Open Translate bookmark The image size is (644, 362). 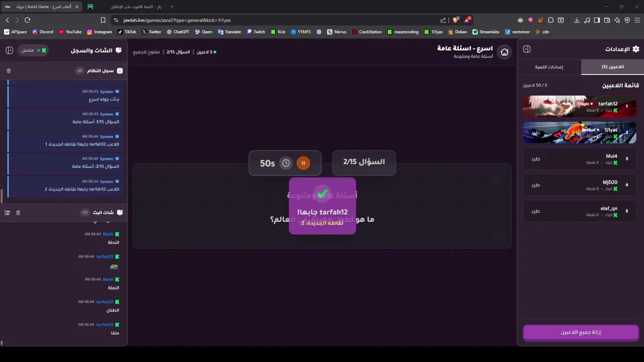[229, 32]
